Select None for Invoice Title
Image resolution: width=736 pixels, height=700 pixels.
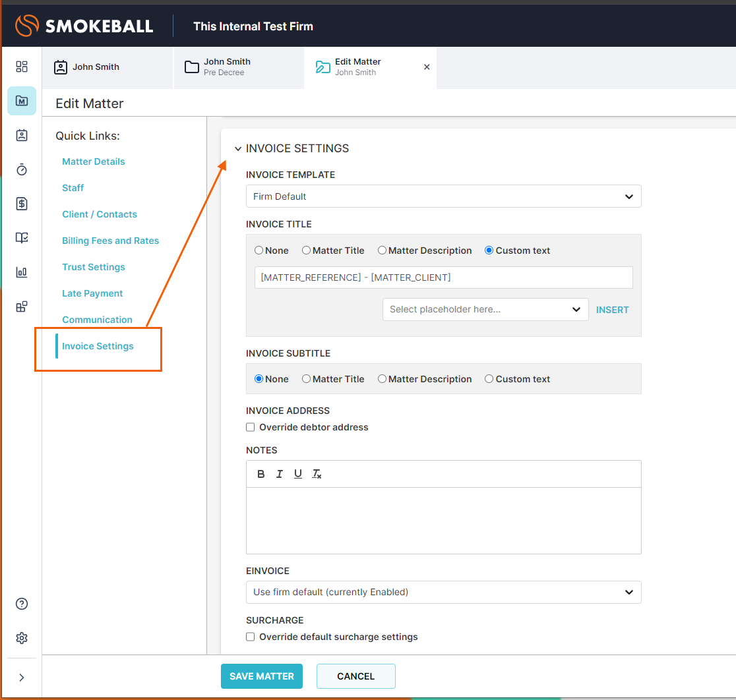(x=259, y=250)
